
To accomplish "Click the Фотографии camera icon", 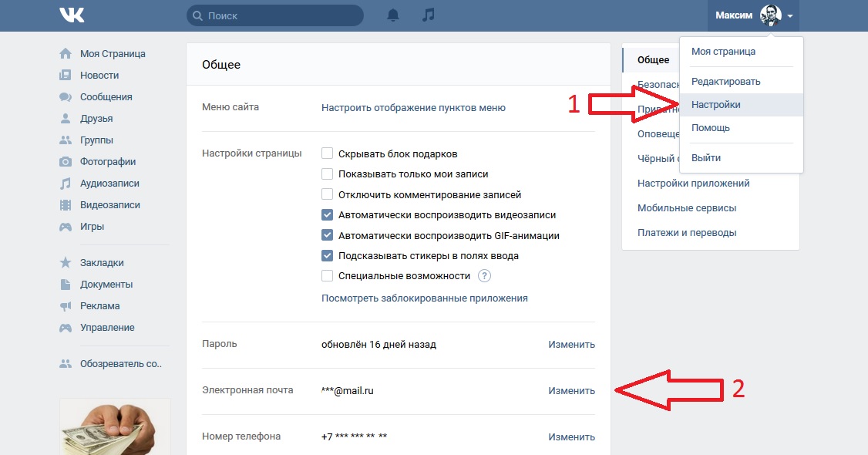I will pyautogui.click(x=66, y=162).
